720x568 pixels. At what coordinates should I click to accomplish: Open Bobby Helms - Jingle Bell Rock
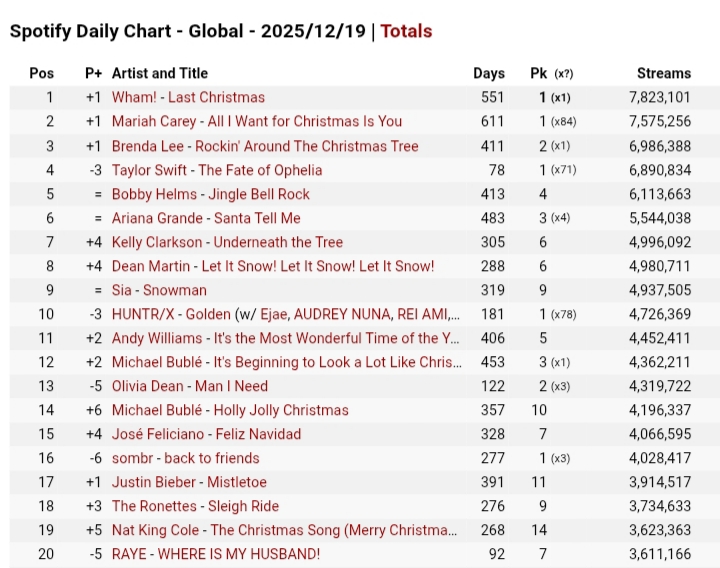210,194
